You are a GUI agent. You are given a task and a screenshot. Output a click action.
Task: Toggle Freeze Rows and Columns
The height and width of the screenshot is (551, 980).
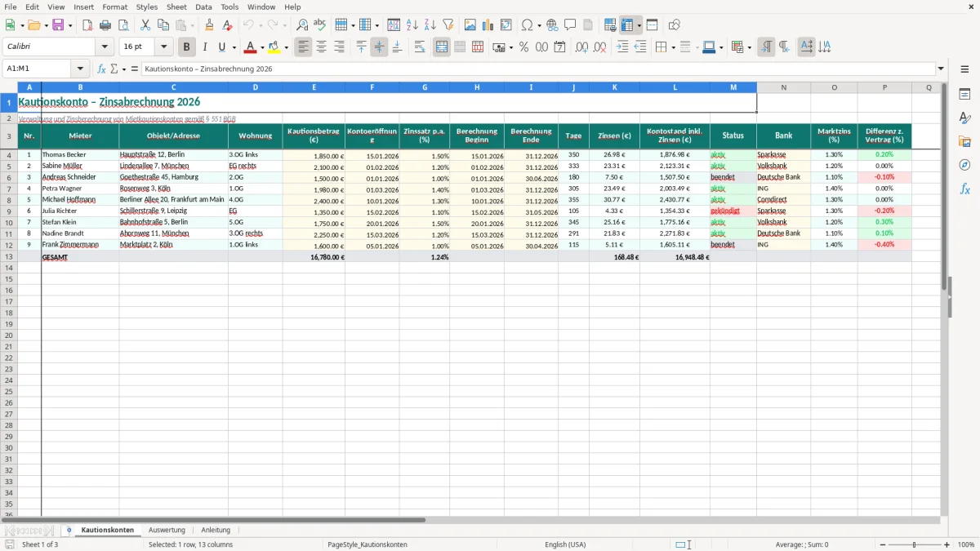point(627,25)
